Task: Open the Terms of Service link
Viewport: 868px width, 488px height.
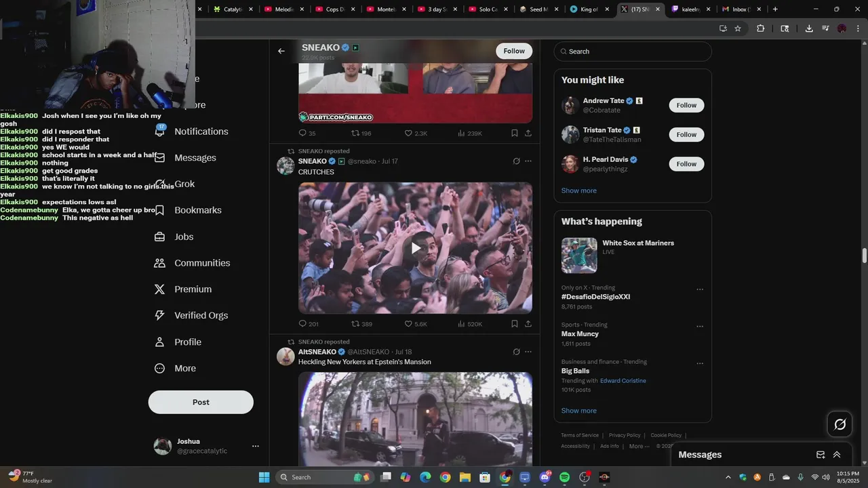Action: click(580, 435)
